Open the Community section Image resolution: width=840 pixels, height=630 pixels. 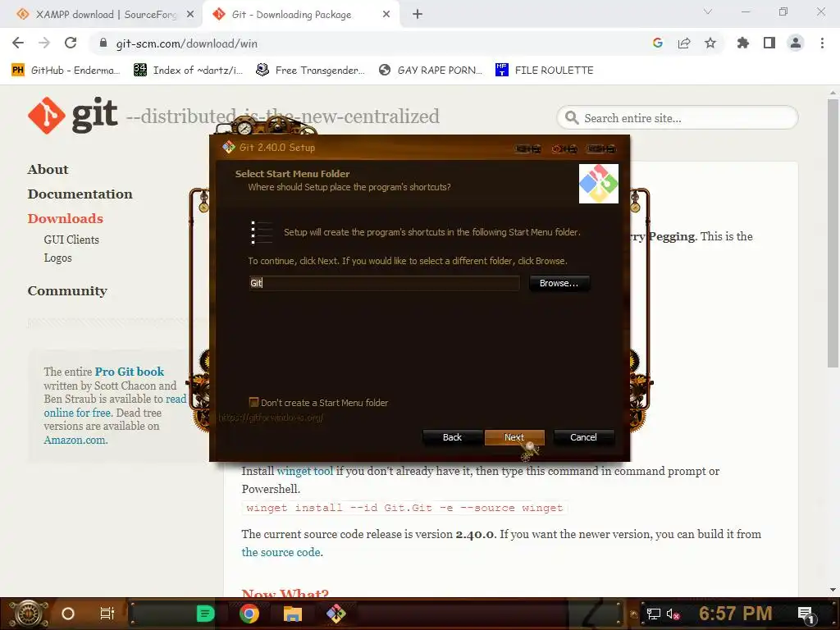click(x=67, y=291)
